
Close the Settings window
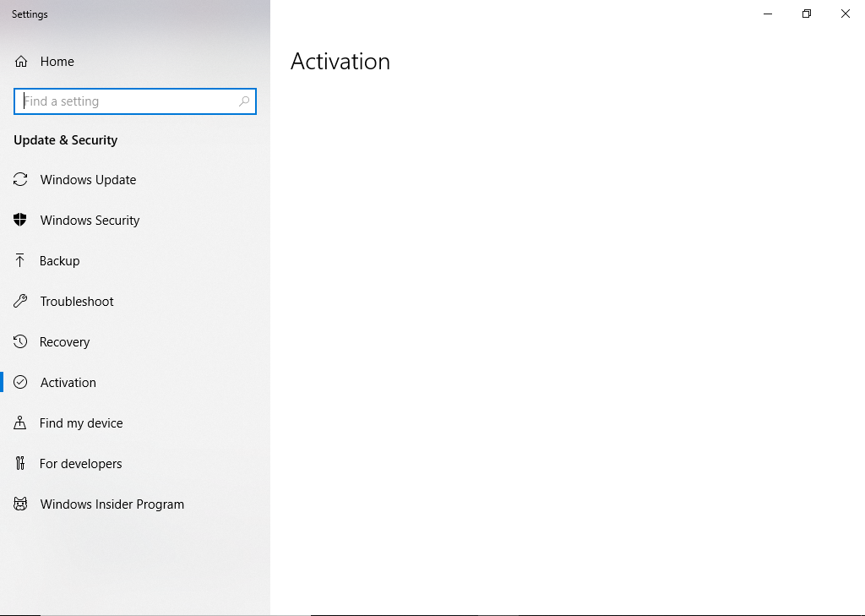coord(845,14)
